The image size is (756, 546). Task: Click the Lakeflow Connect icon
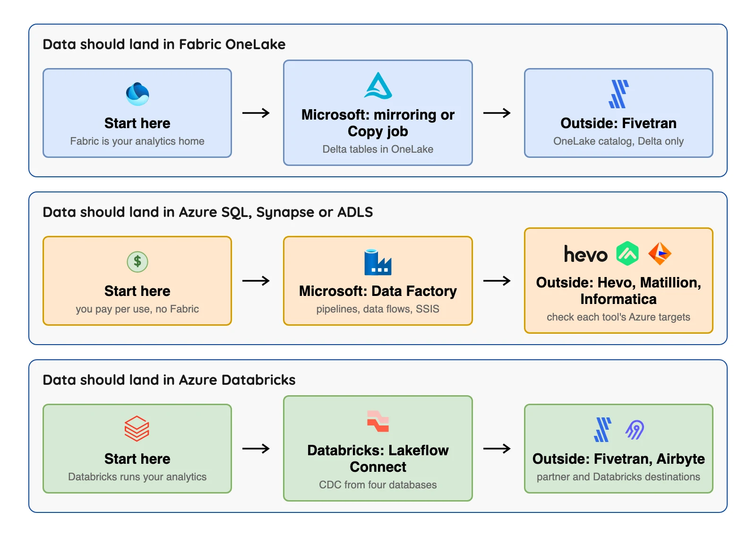tap(378, 421)
